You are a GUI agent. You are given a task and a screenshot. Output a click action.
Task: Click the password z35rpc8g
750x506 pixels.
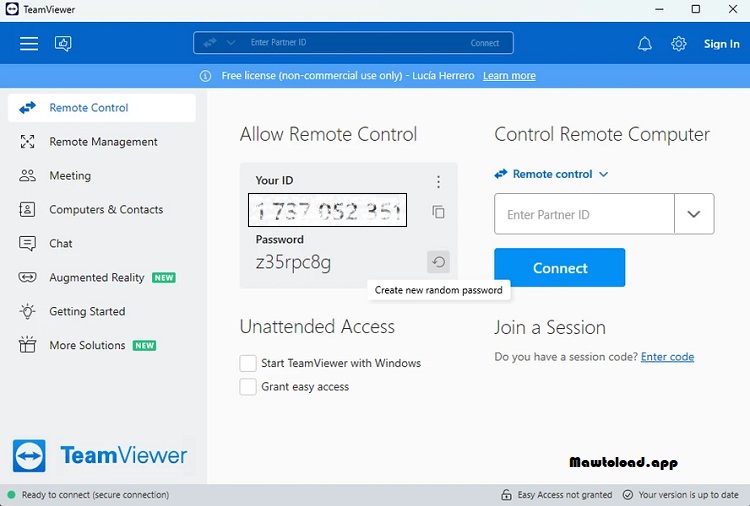click(x=293, y=262)
